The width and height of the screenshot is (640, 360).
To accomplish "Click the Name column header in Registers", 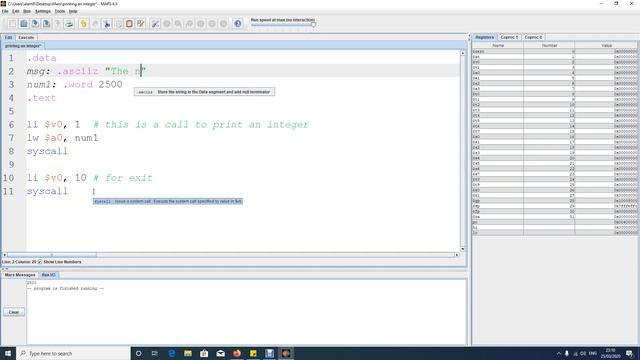I will (498, 46).
